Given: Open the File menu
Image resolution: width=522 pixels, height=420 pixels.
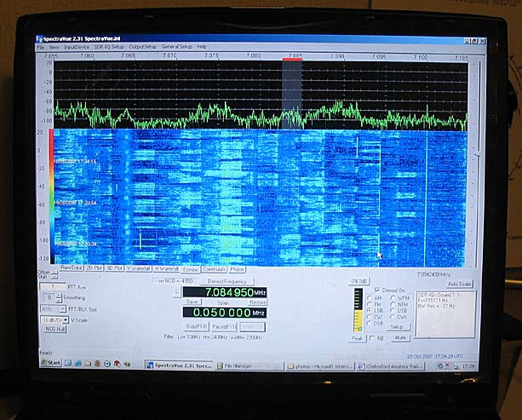Looking at the screenshot, I should click(x=41, y=48).
